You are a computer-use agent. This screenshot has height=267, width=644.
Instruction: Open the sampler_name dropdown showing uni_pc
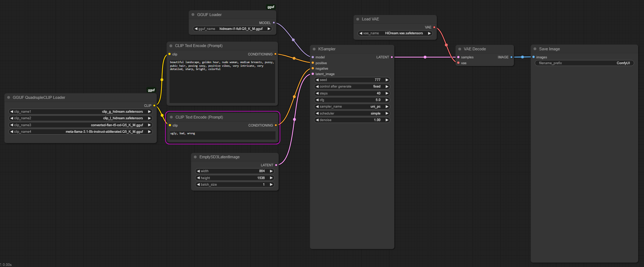352,107
